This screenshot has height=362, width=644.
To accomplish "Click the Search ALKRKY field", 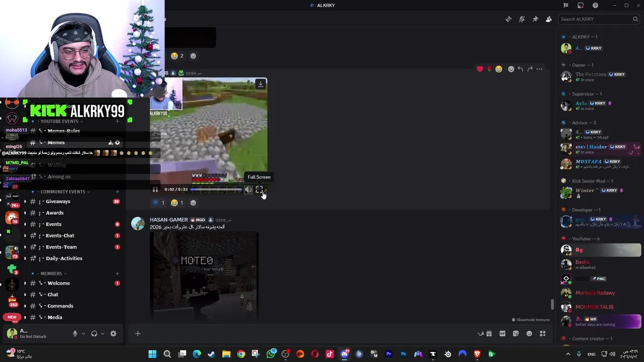I will 599,19.
